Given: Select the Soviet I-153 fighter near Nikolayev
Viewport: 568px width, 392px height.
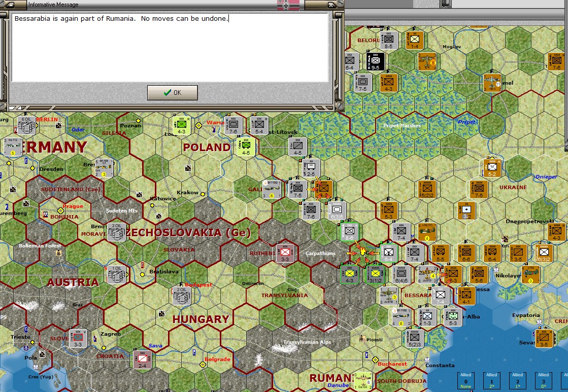Looking at the screenshot, I should 530,275.
